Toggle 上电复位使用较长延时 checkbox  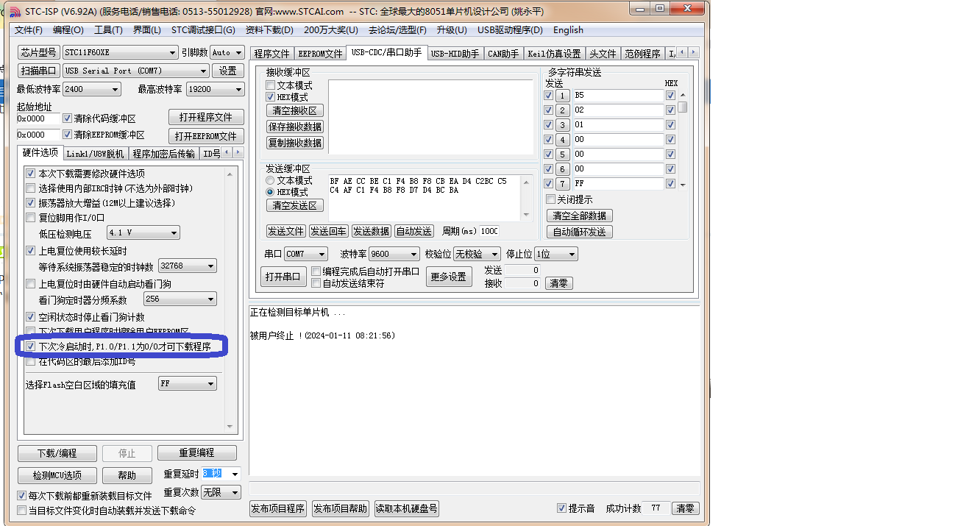[x=31, y=251]
